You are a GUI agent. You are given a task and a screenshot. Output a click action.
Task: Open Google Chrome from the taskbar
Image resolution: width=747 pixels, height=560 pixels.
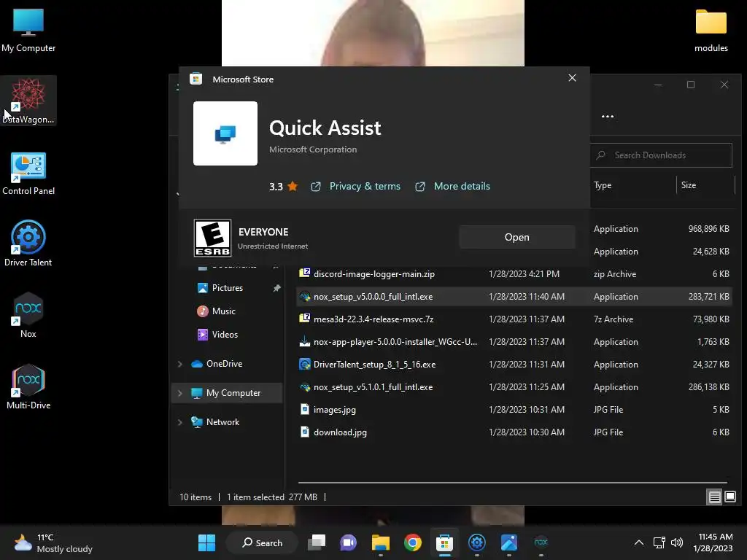[413, 542]
